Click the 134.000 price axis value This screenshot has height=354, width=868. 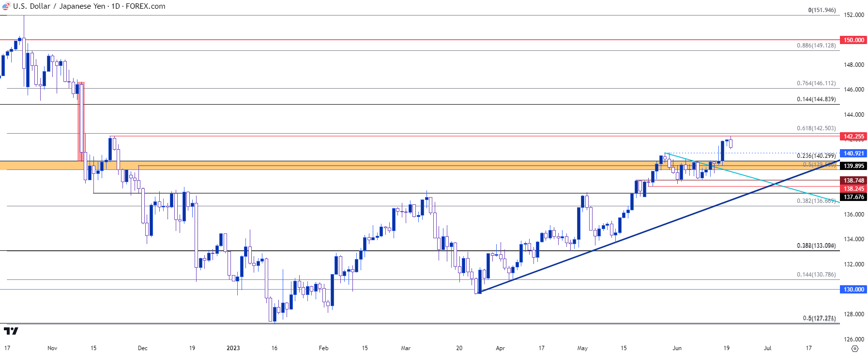pyautogui.click(x=854, y=239)
